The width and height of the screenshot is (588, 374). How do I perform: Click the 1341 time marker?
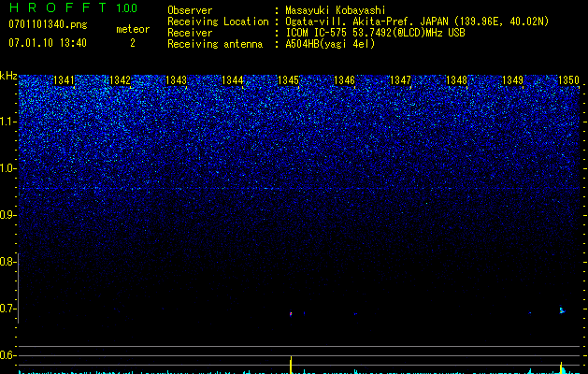(x=64, y=80)
